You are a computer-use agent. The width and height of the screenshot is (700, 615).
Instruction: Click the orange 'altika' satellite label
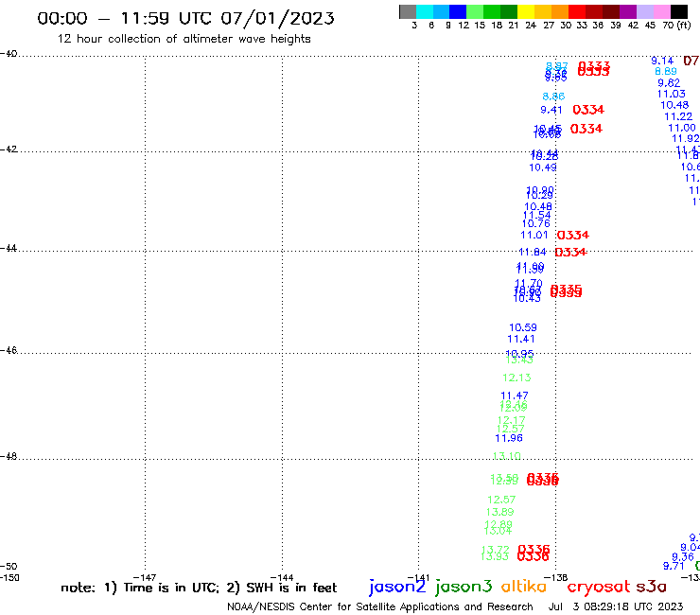tap(524, 587)
